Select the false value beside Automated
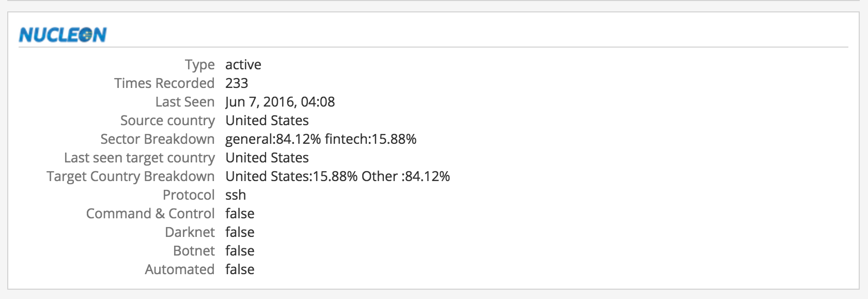This screenshot has height=299, width=868. (240, 270)
